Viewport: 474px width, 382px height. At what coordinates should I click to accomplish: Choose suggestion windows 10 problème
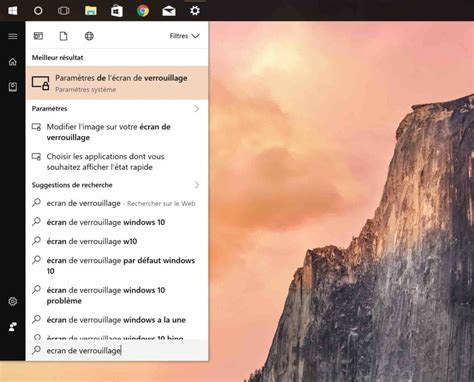(x=117, y=295)
